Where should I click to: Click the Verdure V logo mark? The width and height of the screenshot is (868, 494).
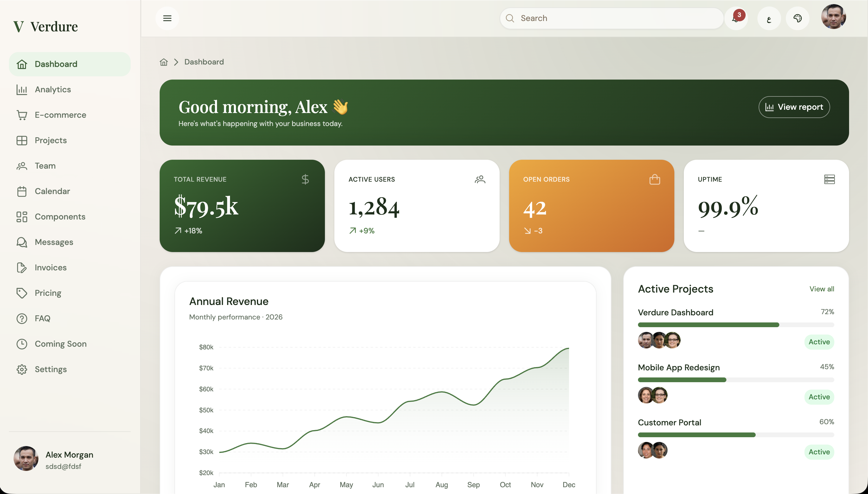(x=19, y=26)
